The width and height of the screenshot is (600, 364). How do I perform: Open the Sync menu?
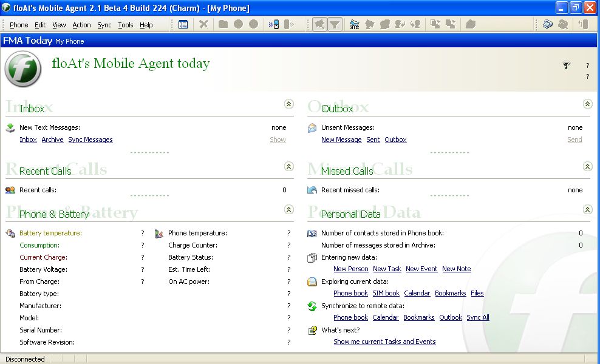point(104,25)
